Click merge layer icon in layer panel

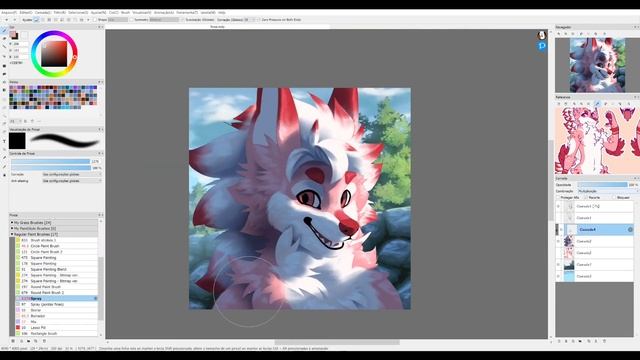coord(596,341)
